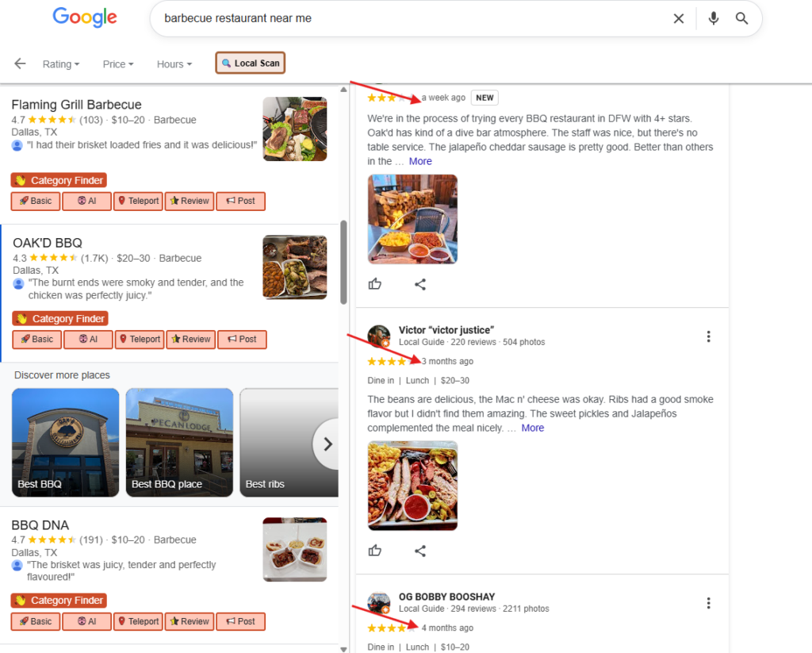Clear search text with the X icon

click(x=679, y=18)
